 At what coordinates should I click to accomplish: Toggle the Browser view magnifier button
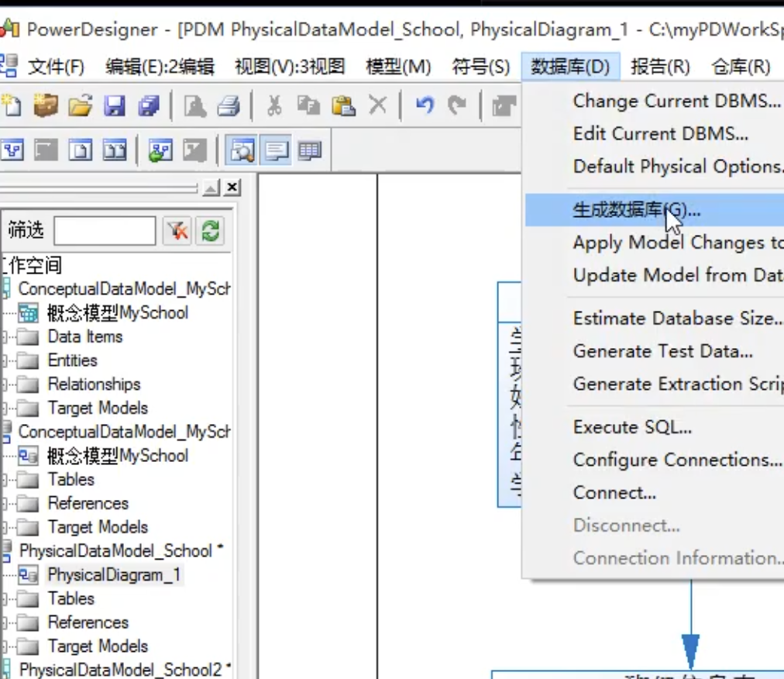coord(242,150)
